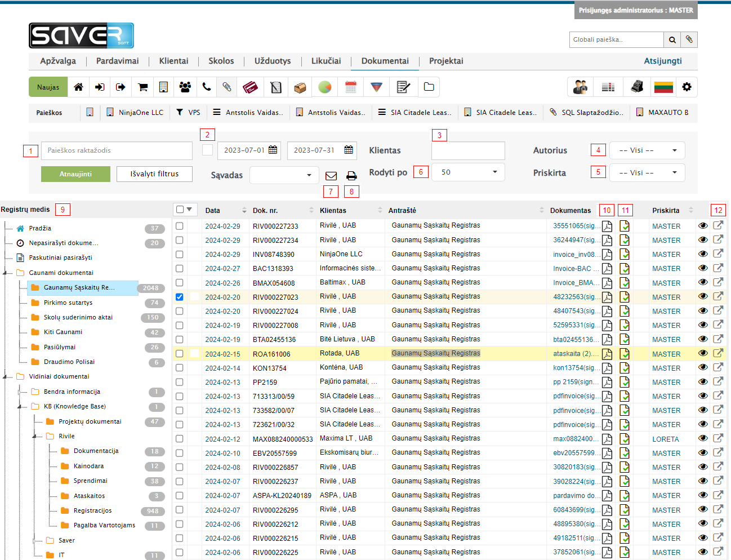
Task: Open the cardboard box toolbar icon
Action: pyautogui.click(x=300, y=87)
